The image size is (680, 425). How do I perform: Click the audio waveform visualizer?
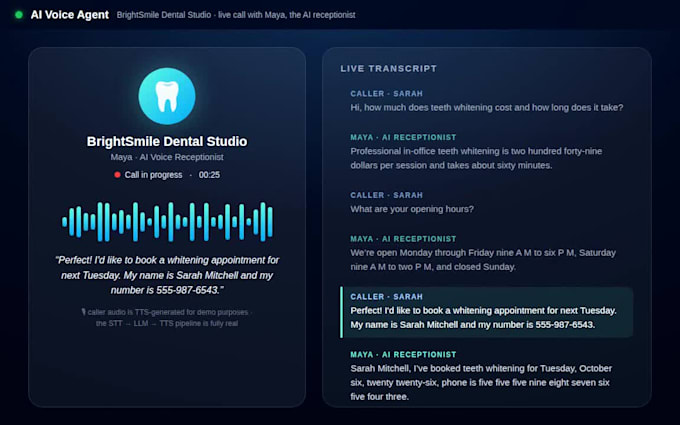(x=167, y=222)
